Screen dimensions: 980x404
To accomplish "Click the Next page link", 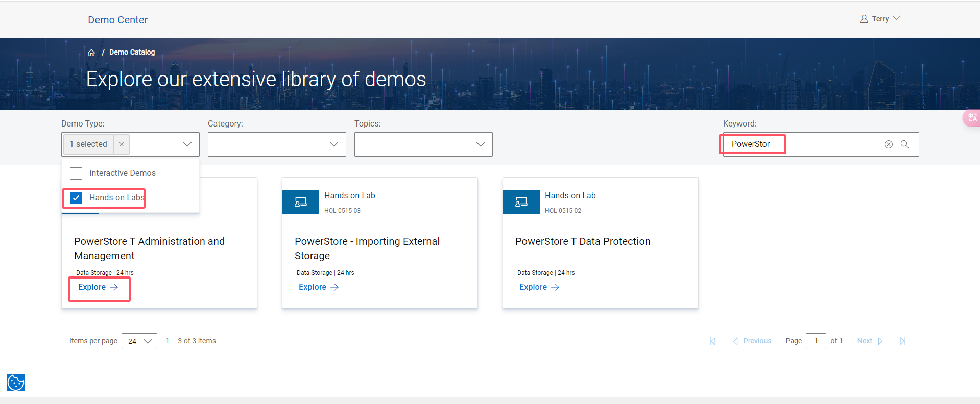I will coord(870,341).
